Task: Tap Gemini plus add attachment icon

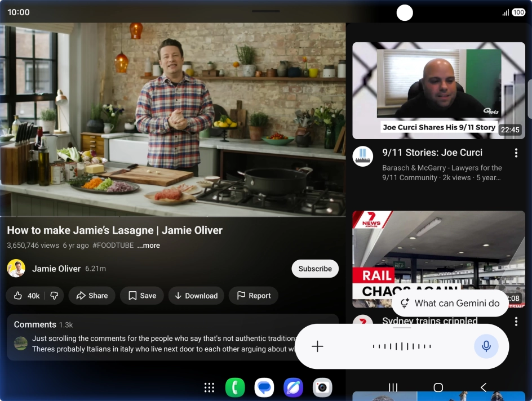Action: click(x=317, y=346)
